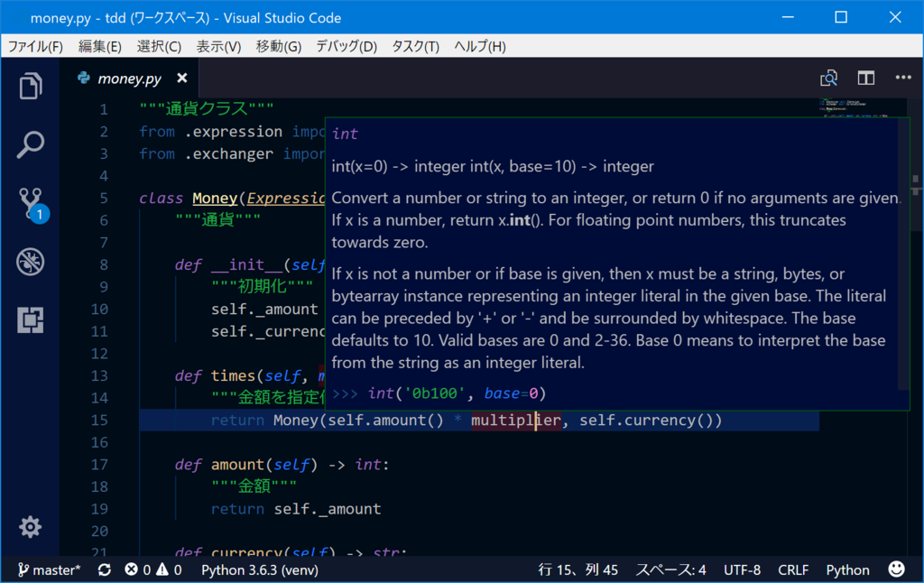This screenshot has height=583, width=924.
Task: Click line number 8 in the gutter
Action: 104,264
